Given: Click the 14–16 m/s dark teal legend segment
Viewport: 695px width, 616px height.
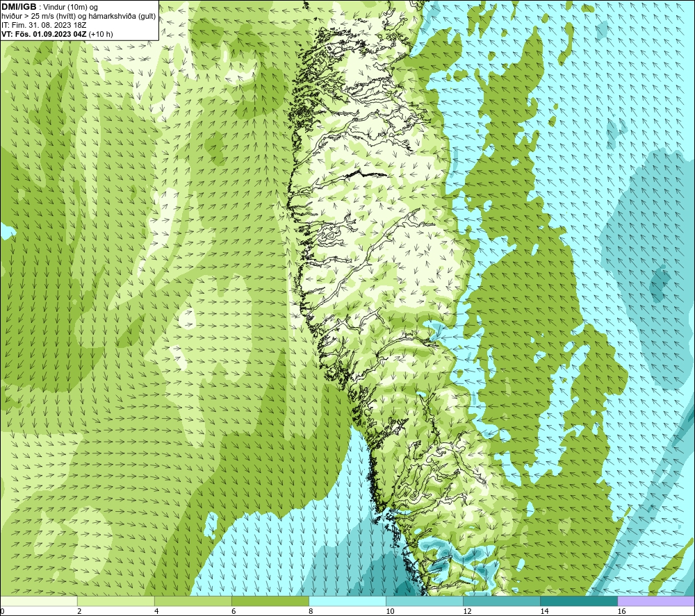Looking at the screenshot, I should pos(578,601).
